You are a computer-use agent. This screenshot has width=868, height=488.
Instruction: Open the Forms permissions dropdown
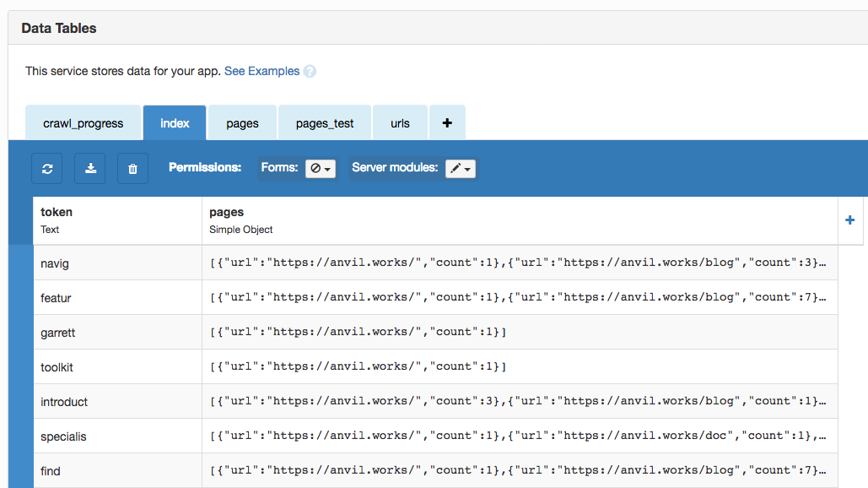click(321, 169)
